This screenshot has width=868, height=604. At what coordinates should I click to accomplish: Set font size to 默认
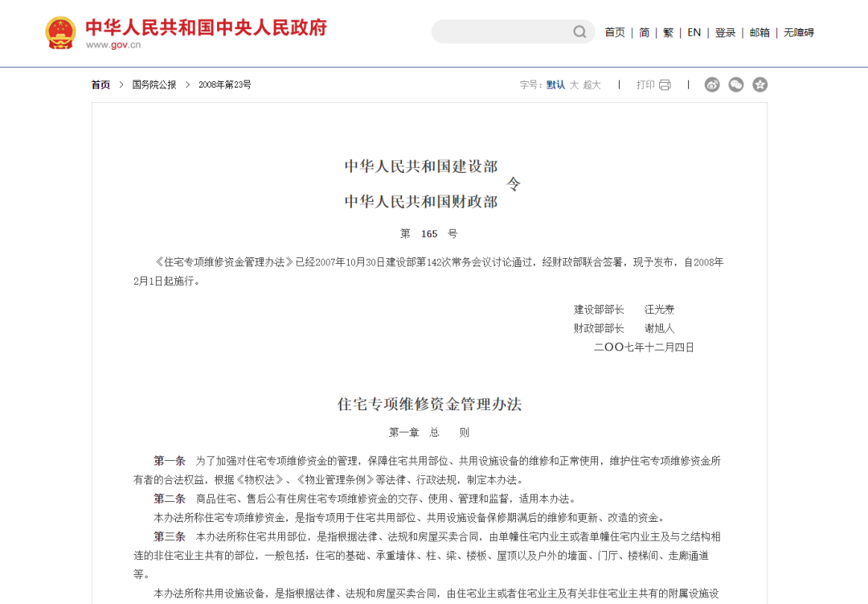(555, 84)
